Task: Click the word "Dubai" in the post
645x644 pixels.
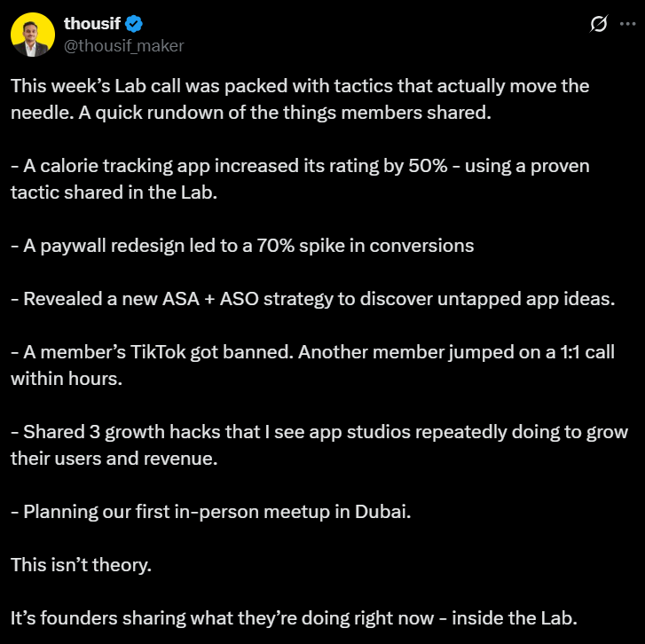Action: [382, 512]
